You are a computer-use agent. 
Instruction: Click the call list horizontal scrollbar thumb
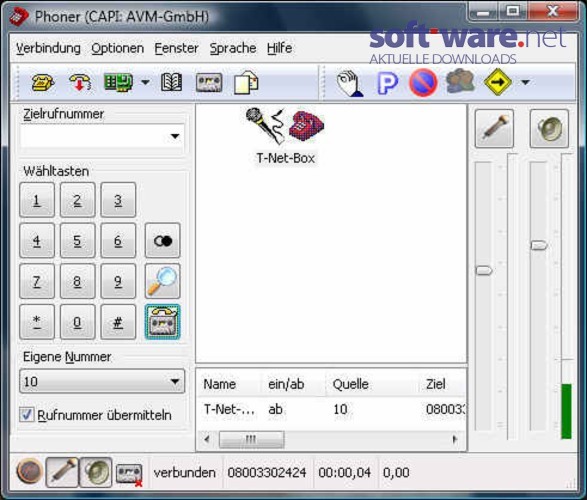pyautogui.click(x=251, y=439)
